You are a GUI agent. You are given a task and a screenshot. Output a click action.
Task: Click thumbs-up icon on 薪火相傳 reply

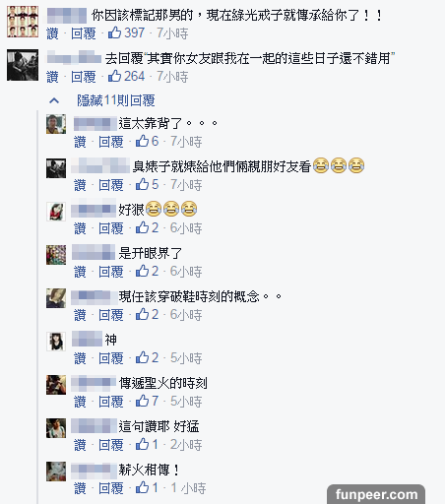coord(143,487)
